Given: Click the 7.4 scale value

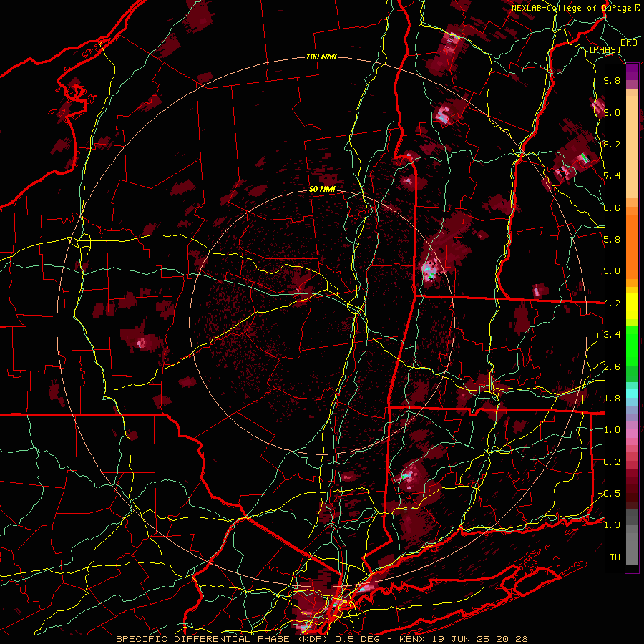Looking at the screenshot, I should (x=612, y=176).
